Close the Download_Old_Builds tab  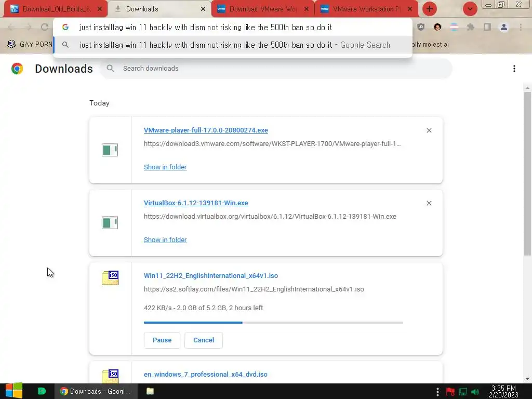click(x=100, y=9)
